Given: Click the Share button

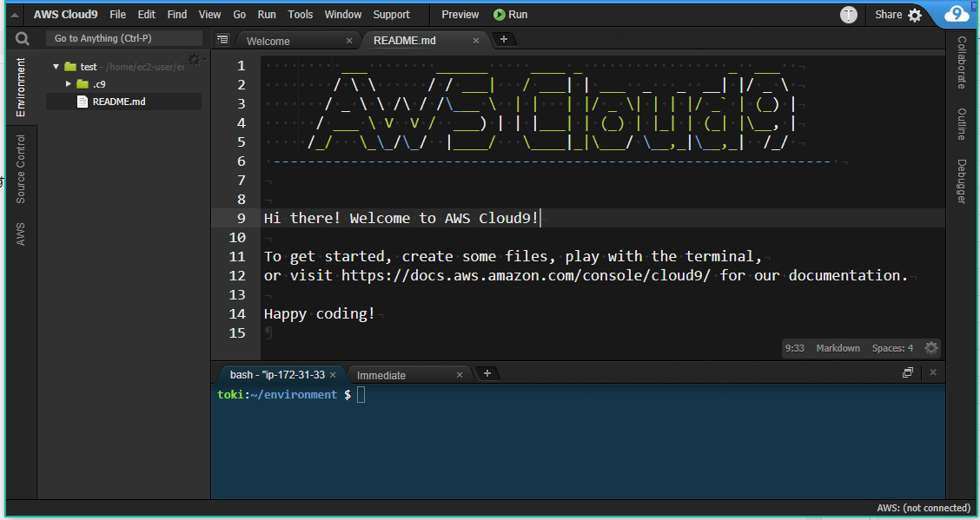Looking at the screenshot, I should coord(888,15).
